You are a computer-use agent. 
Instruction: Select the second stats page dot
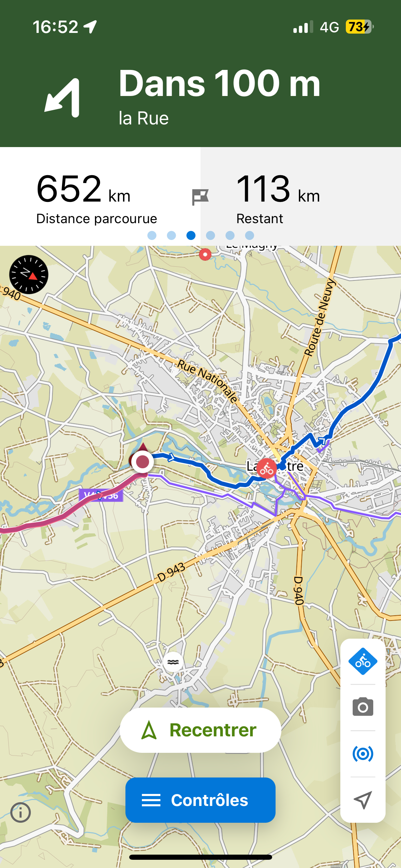[x=171, y=235]
